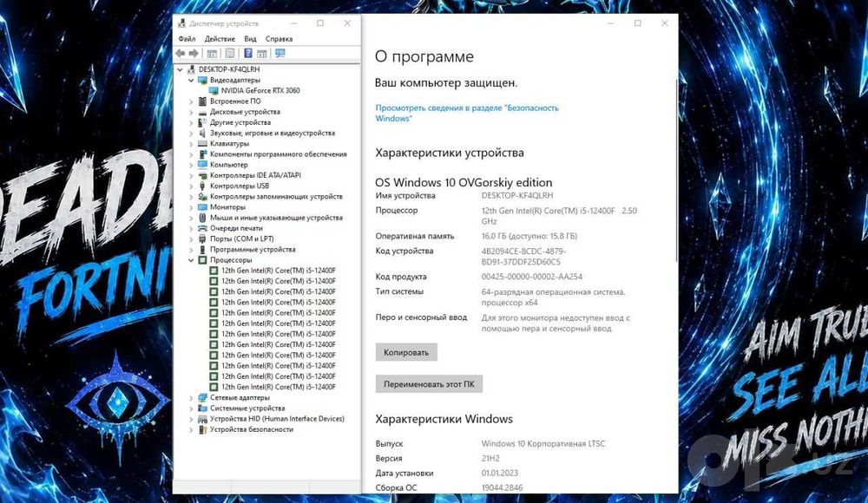Viewport: 868px width, 503px height.
Task: Expand Компоненты программного обеспечения branch
Action: pos(191,154)
